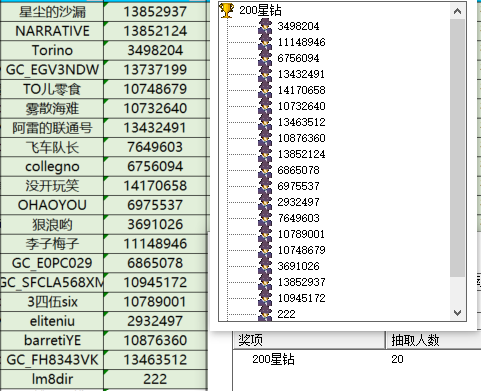
Task: Select spreadsheet ID cell 7649603
Action: coord(155,147)
